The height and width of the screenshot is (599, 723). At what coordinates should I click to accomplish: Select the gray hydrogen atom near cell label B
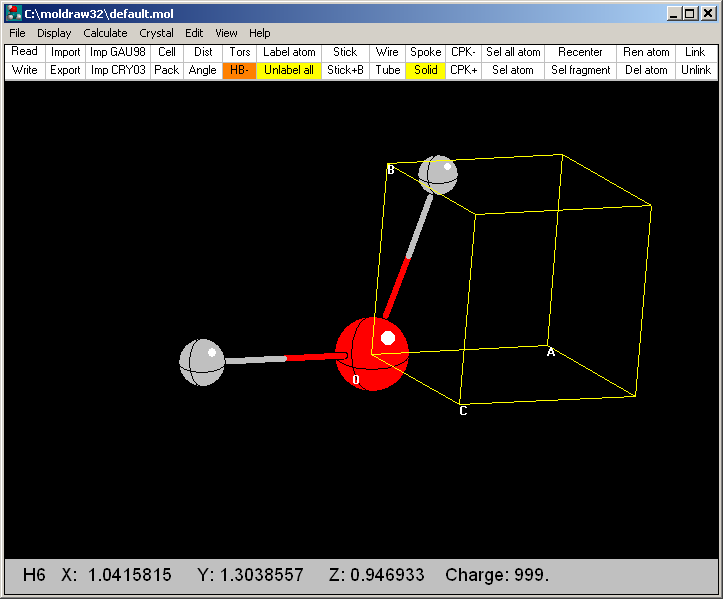click(438, 175)
